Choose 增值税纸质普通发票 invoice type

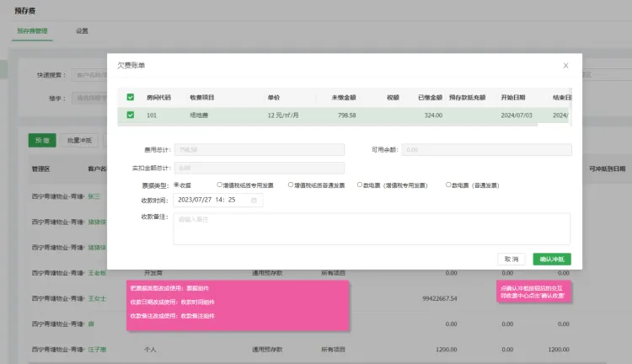[290, 185]
